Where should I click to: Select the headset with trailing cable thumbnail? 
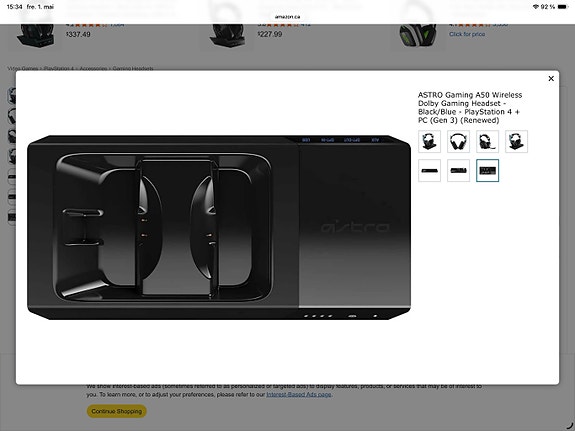(487, 142)
